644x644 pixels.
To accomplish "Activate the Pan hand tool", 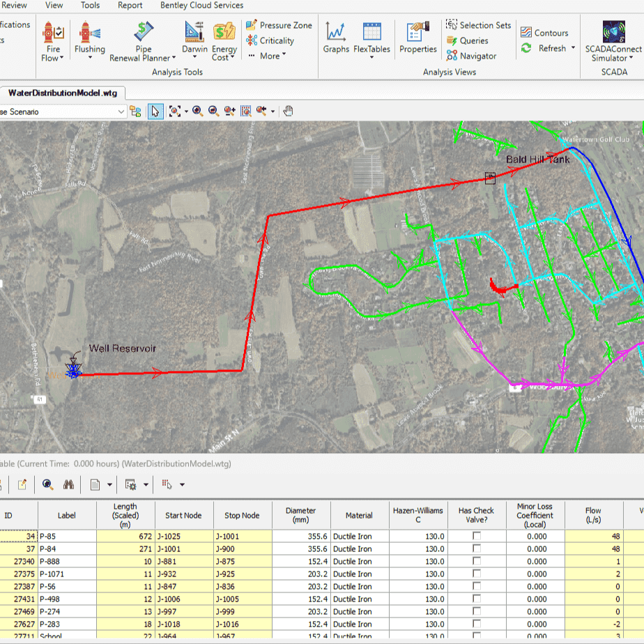I will click(x=288, y=112).
